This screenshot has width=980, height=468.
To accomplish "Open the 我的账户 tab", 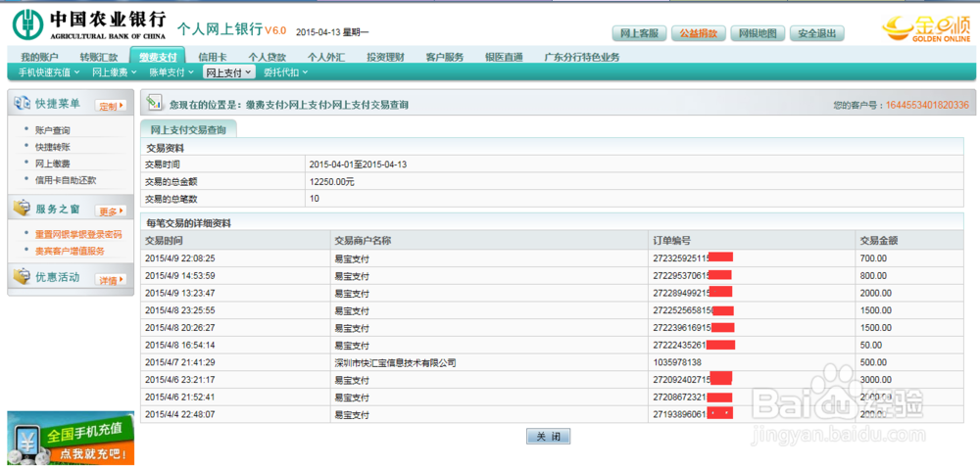I will click(39, 57).
